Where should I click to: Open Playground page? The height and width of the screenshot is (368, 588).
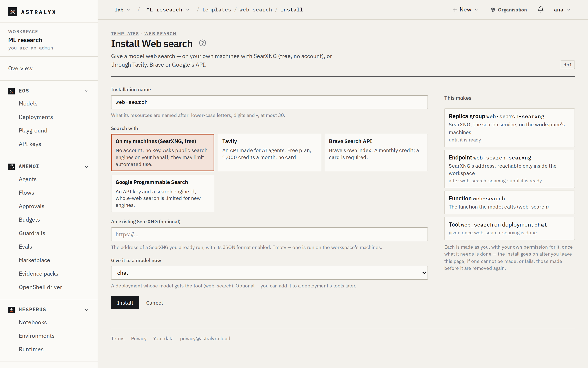33,130
